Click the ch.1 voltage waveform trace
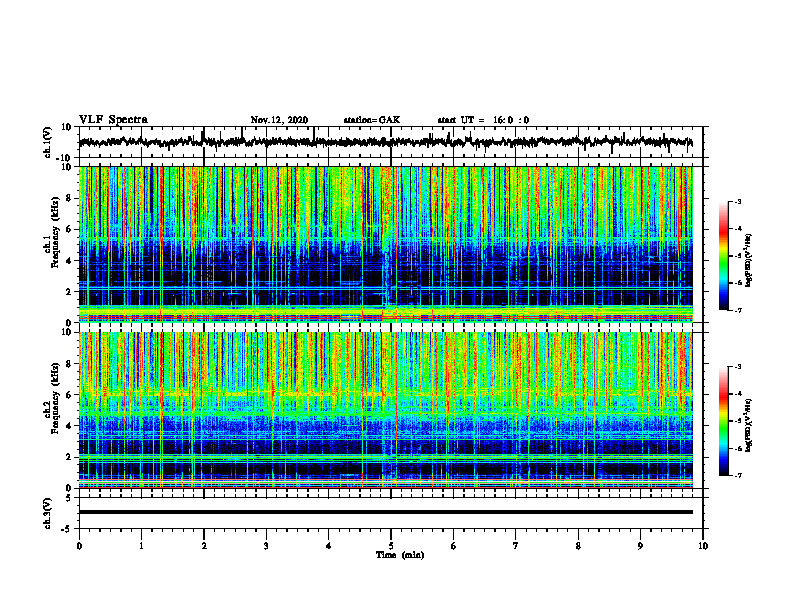 pyautogui.click(x=385, y=142)
